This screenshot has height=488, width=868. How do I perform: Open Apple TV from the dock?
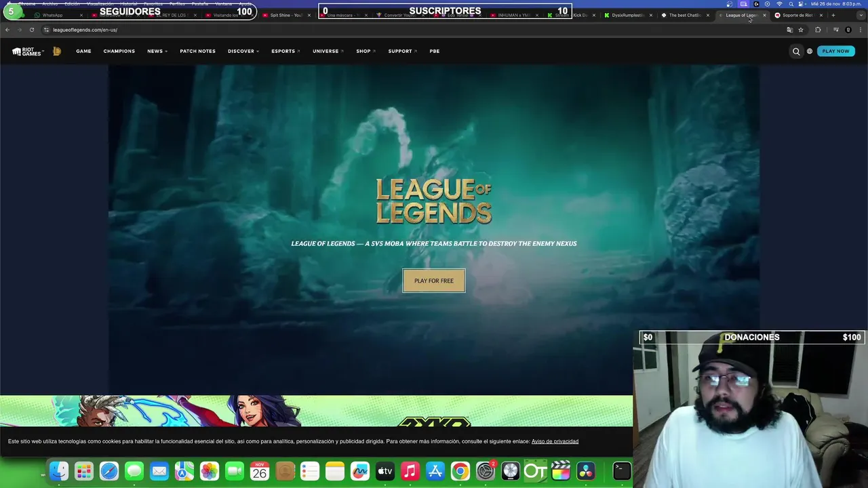[x=385, y=470]
